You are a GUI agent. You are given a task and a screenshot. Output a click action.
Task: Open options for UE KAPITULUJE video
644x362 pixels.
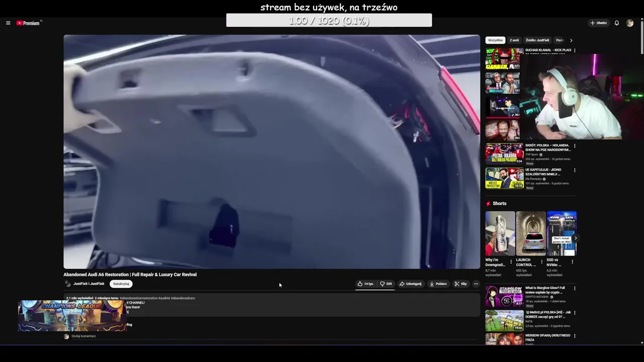pos(575,170)
